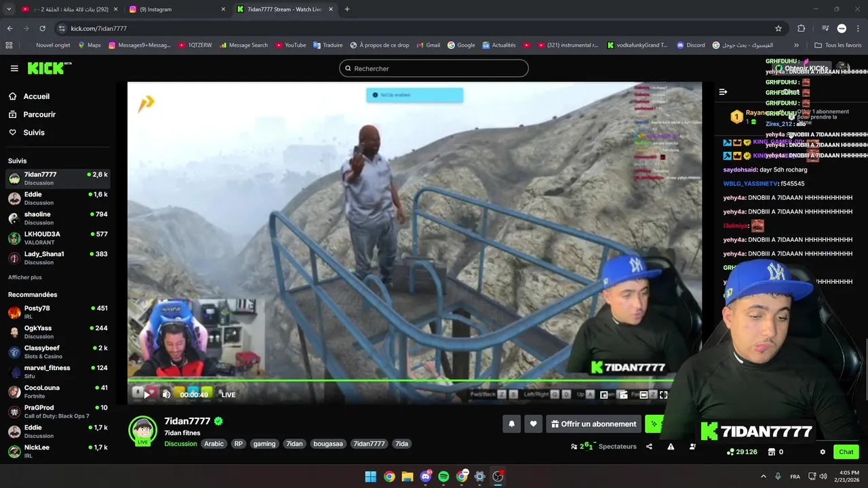
Task: Enter fullscreen video mode
Action: [x=663, y=394]
